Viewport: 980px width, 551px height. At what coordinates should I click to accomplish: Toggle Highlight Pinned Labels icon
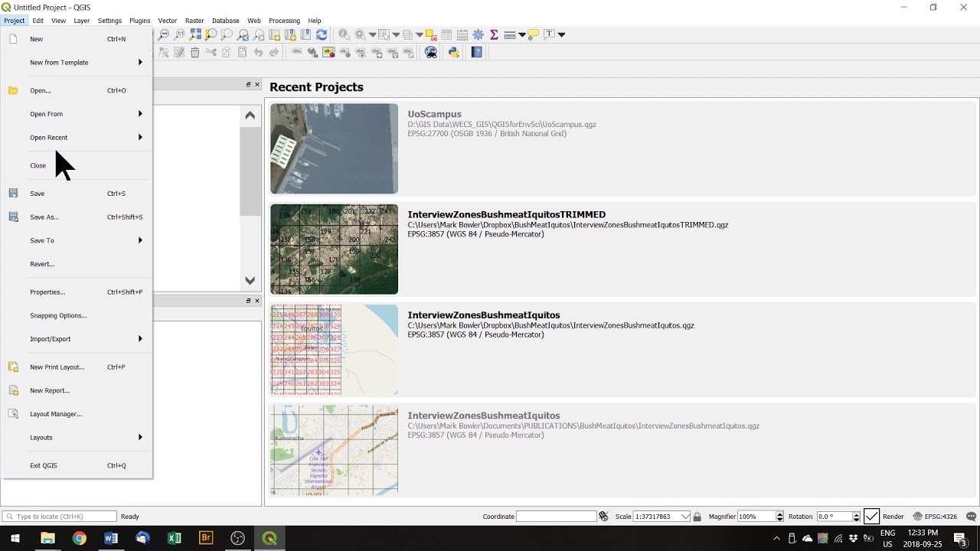[x=328, y=52]
